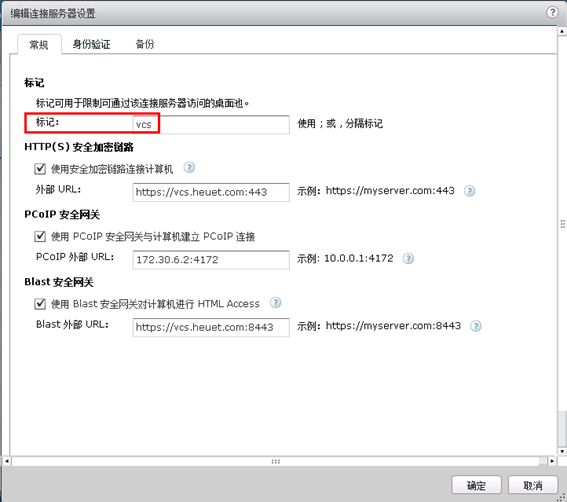Screen dimensions: 567x502
Task: Uncheck the Blast secure gateway checkbox
Action: [x=40, y=304]
